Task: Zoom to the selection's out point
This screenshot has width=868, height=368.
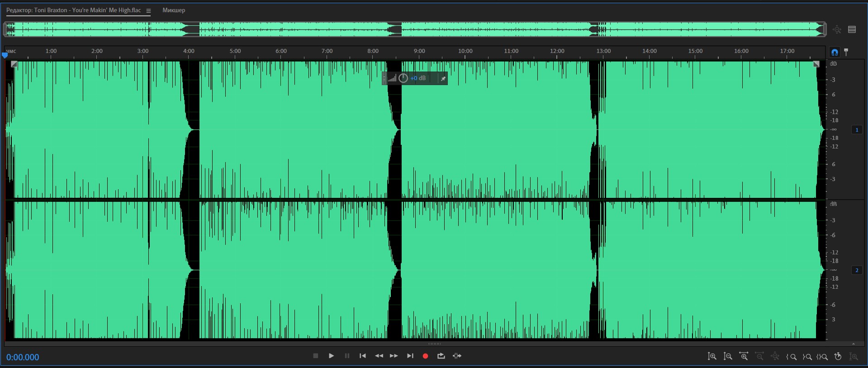Action: (807, 357)
